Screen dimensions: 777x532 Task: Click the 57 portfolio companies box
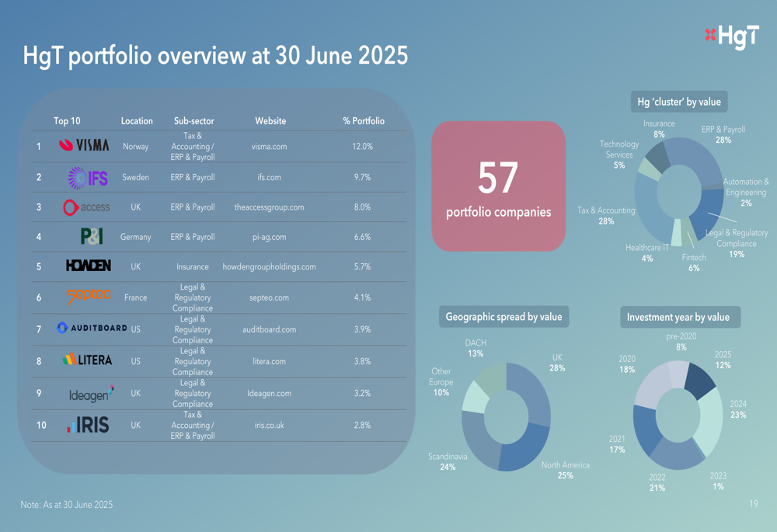[498, 186]
